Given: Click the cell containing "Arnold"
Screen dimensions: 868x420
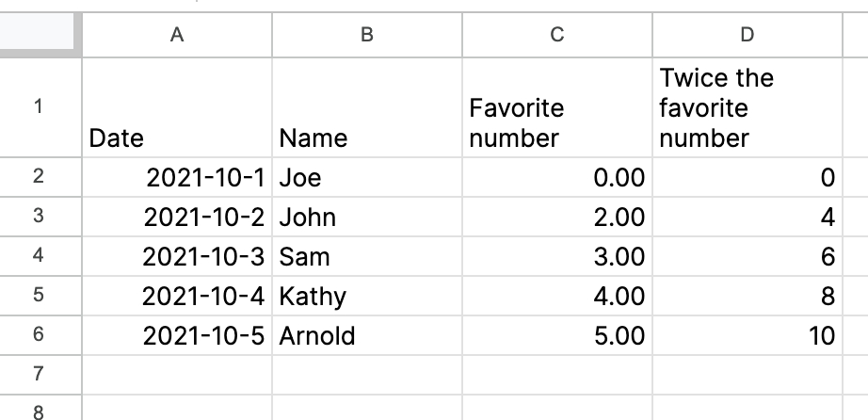Looking at the screenshot, I should 367,335.
